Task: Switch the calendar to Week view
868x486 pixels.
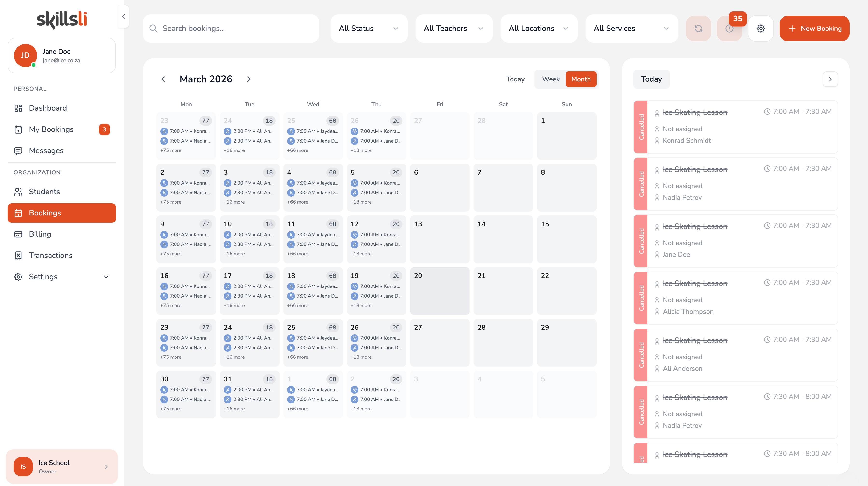Action: [551, 79]
